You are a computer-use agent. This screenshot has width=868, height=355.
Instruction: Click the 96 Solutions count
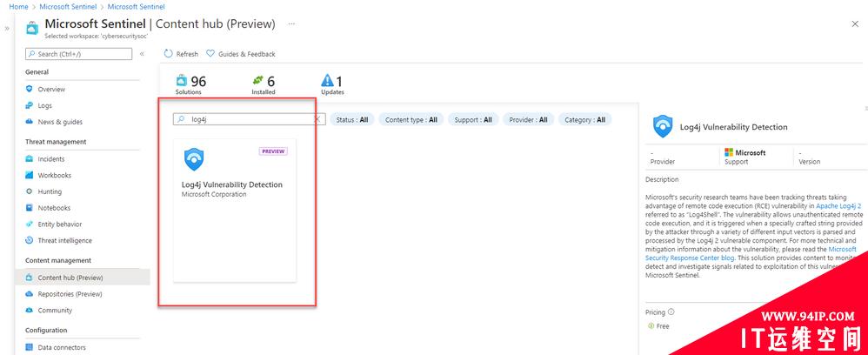click(198, 82)
